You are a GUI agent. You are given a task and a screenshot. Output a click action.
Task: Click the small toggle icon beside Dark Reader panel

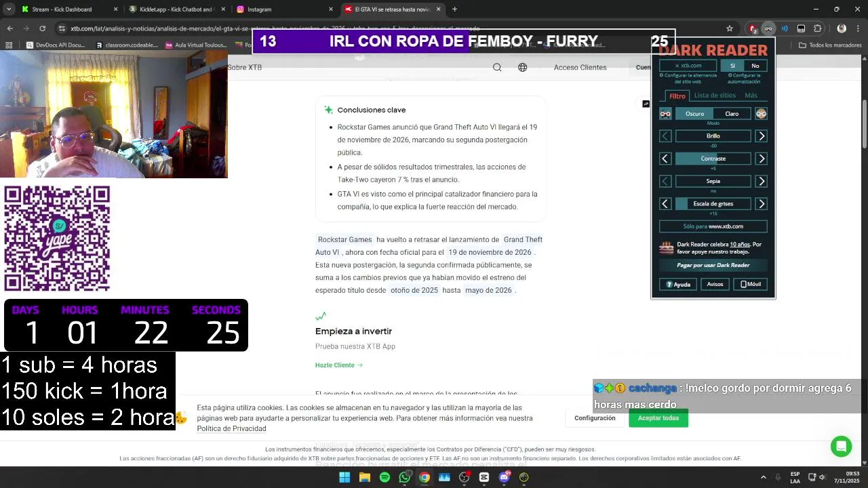coord(646,104)
